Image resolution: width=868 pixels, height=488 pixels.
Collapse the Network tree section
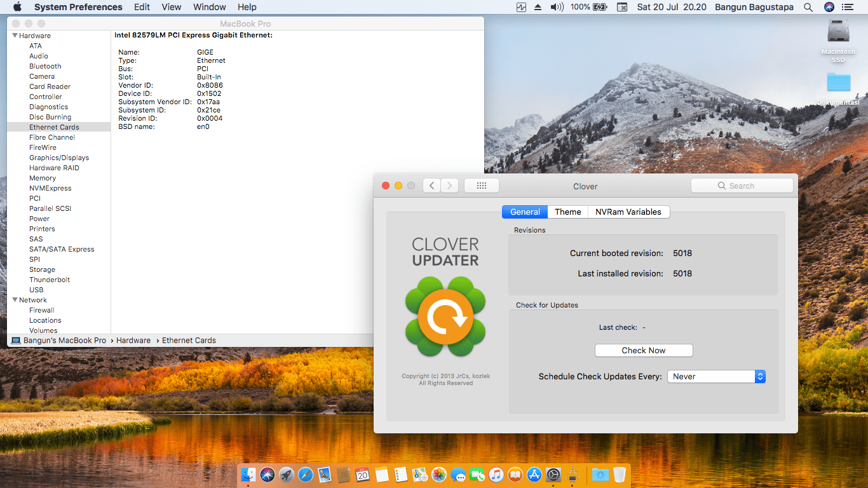click(x=15, y=300)
